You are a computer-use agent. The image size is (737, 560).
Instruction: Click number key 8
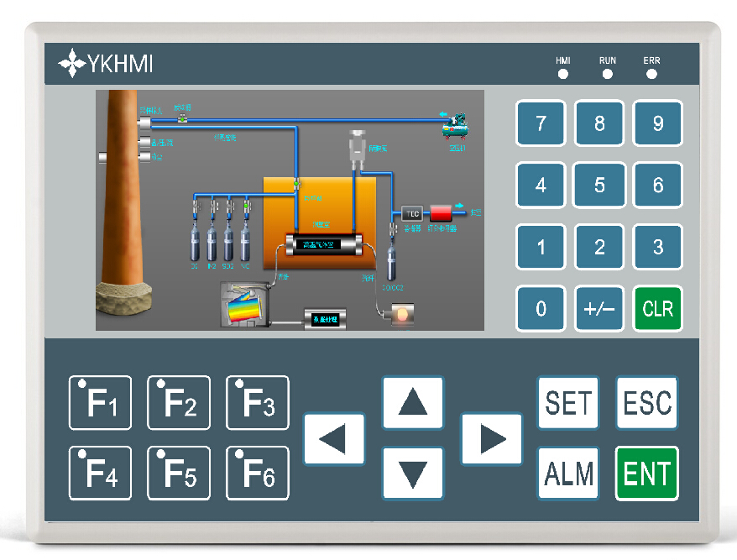599,123
